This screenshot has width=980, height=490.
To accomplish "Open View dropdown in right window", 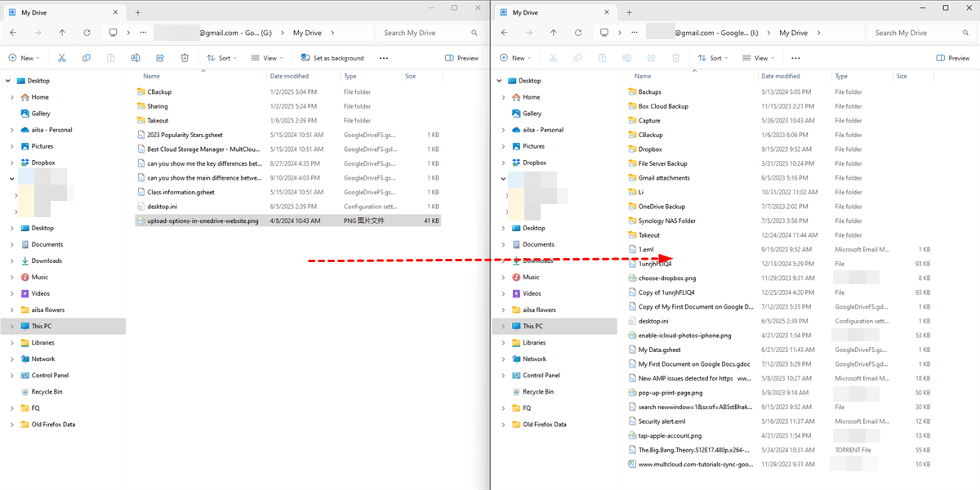I will (x=759, y=58).
